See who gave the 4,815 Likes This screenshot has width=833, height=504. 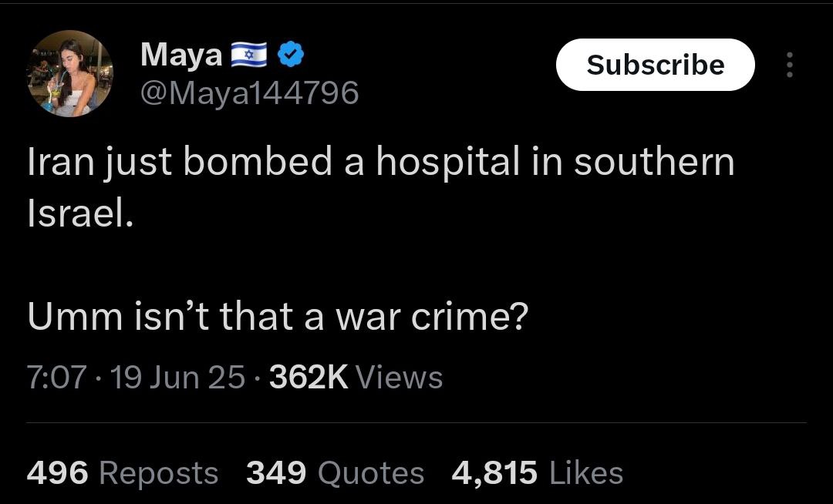(537, 473)
